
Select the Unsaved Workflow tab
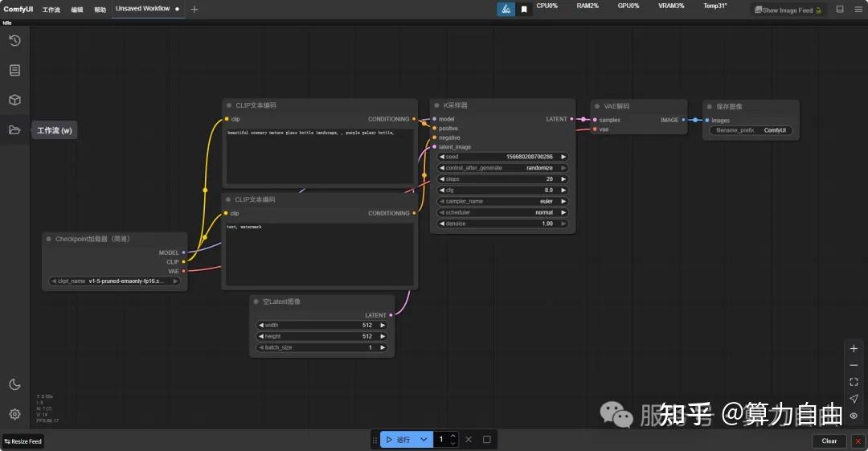click(x=143, y=8)
